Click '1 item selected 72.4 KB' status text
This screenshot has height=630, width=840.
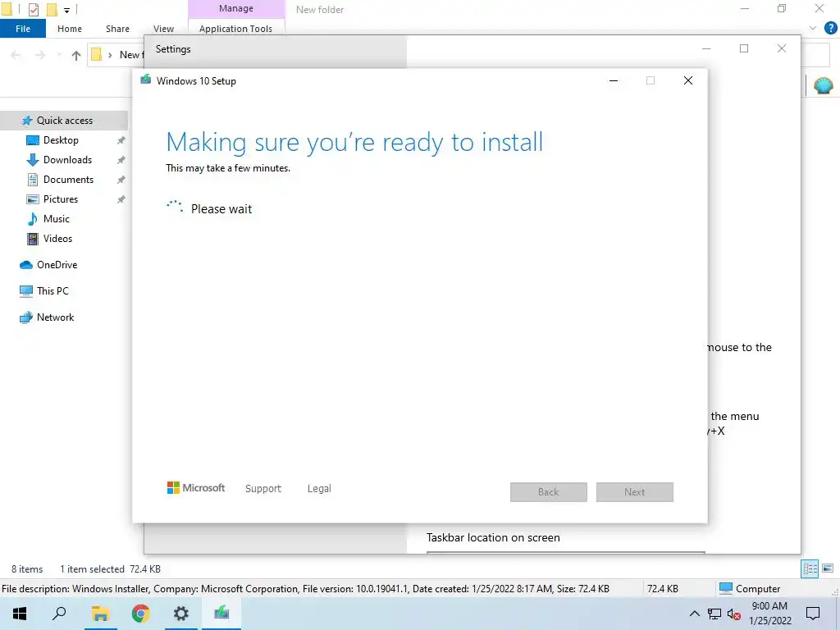(x=111, y=569)
